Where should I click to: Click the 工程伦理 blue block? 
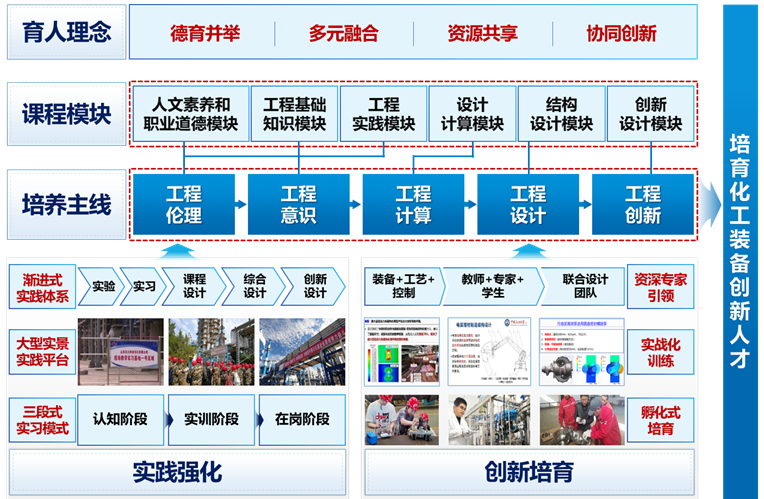(183, 204)
